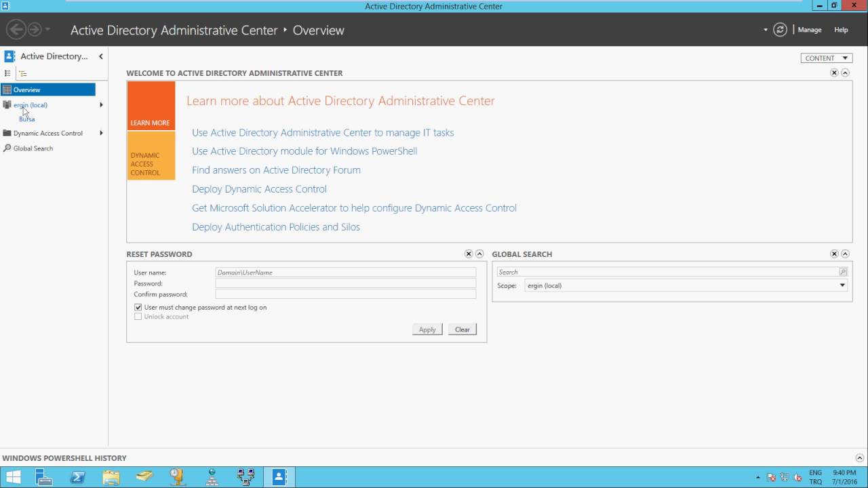Viewport: 868px width, 488px height.
Task: Expand the ergin (local) node arrow
Action: tap(101, 105)
